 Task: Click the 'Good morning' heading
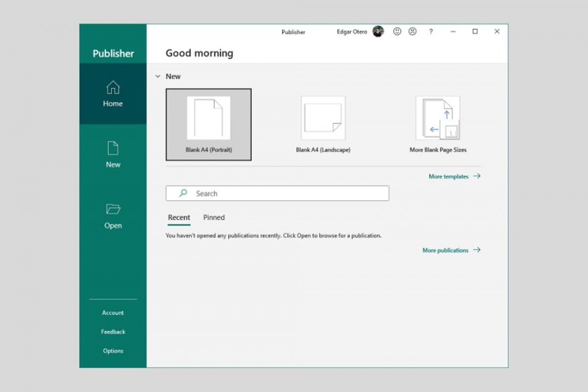199,53
